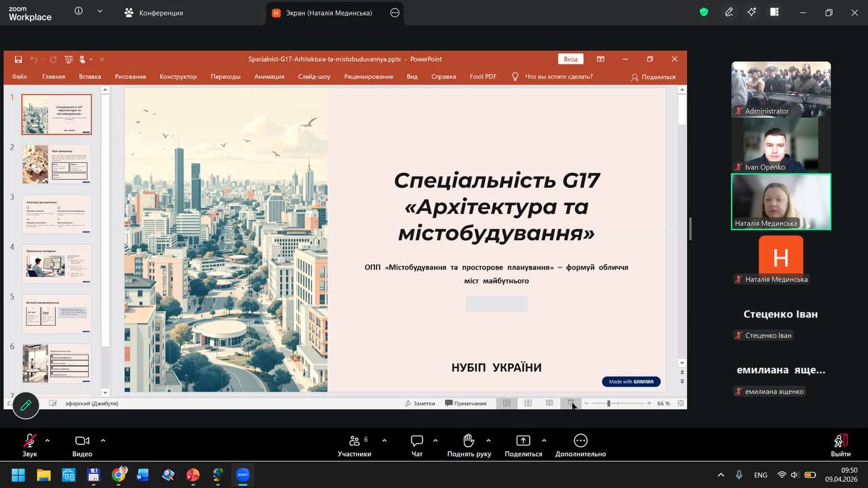Image resolution: width=868 pixels, height=488 pixels.
Task: Open the Конструктор ribbon tab
Action: click(x=178, y=77)
